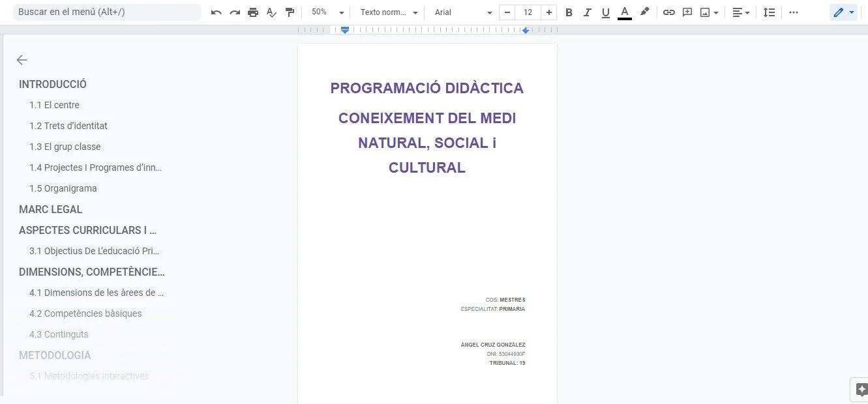This screenshot has height=404, width=868.
Task: Click the ÀNGEL CRUZ GONZÀLEZ name
Action: (493, 345)
